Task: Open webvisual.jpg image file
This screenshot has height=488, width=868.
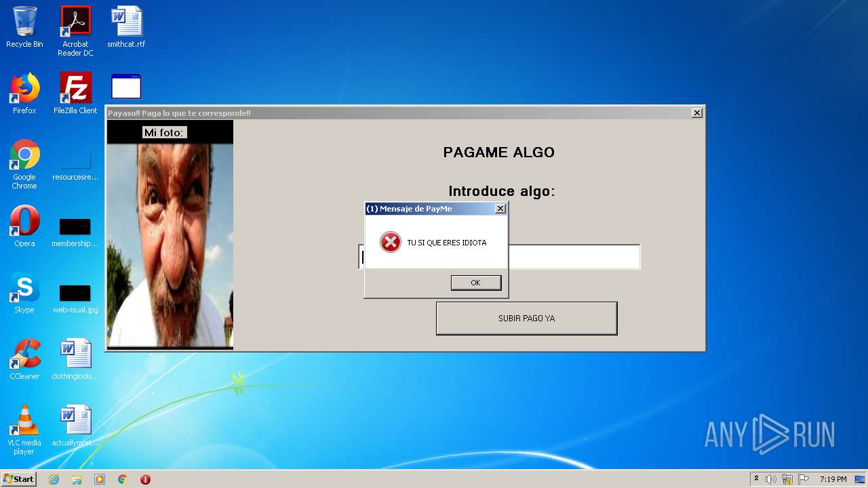Action: tap(75, 299)
